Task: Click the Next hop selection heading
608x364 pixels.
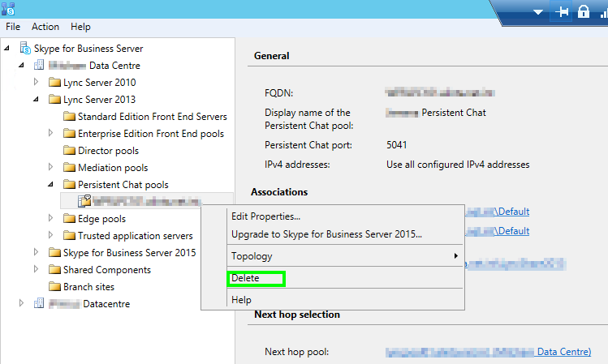Action: [297, 315]
